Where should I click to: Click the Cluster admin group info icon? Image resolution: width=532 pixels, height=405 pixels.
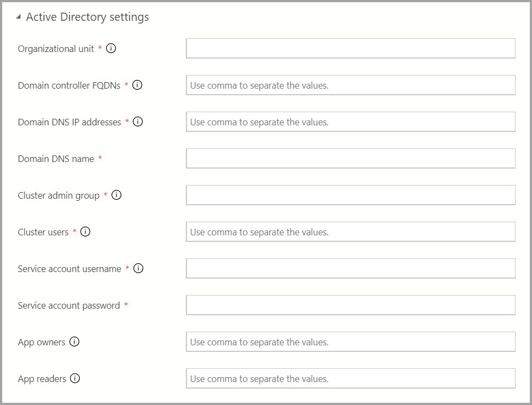pos(116,195)
